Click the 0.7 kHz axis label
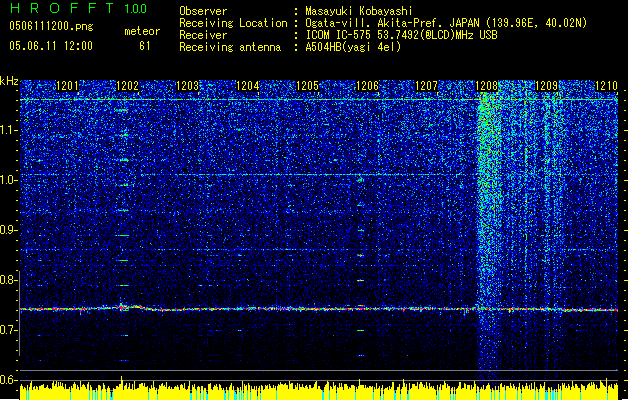 point(8,330)
